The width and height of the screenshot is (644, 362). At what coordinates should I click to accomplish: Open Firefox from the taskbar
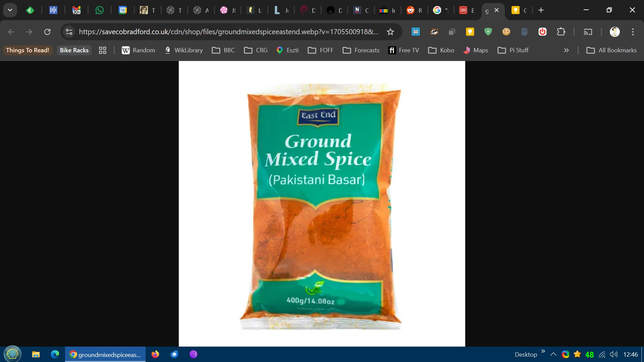pos(155,354)
